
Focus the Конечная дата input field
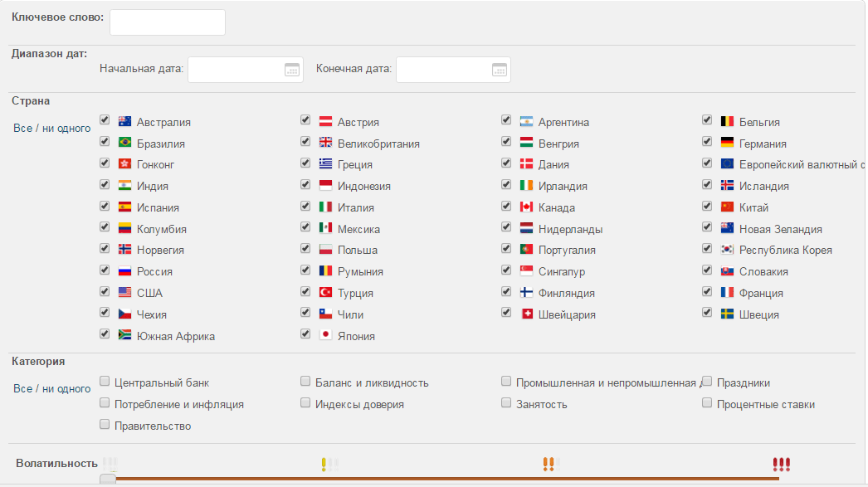[x=453, y=70]
